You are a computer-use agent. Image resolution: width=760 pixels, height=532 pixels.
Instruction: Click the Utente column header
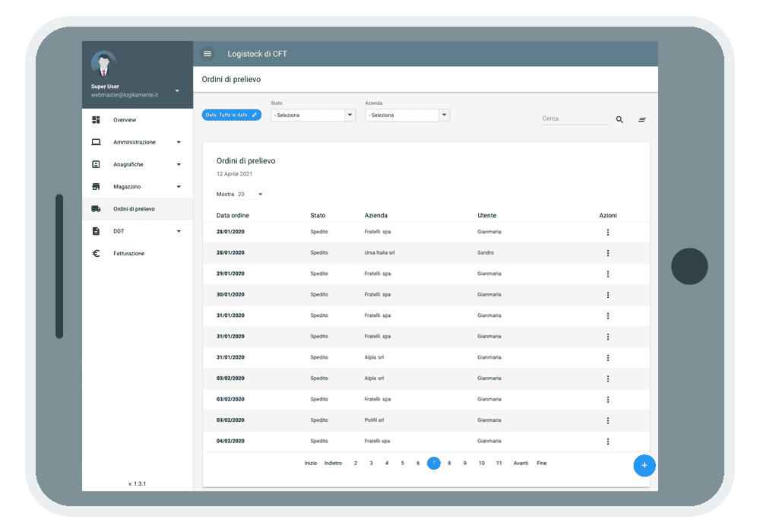pyautogui.click(x=486, y=215)
